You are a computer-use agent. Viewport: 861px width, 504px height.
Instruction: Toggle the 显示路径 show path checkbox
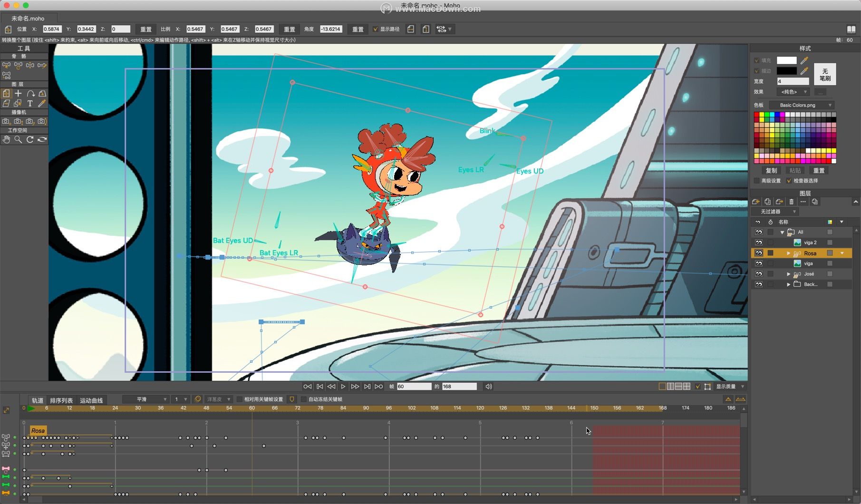376,29
